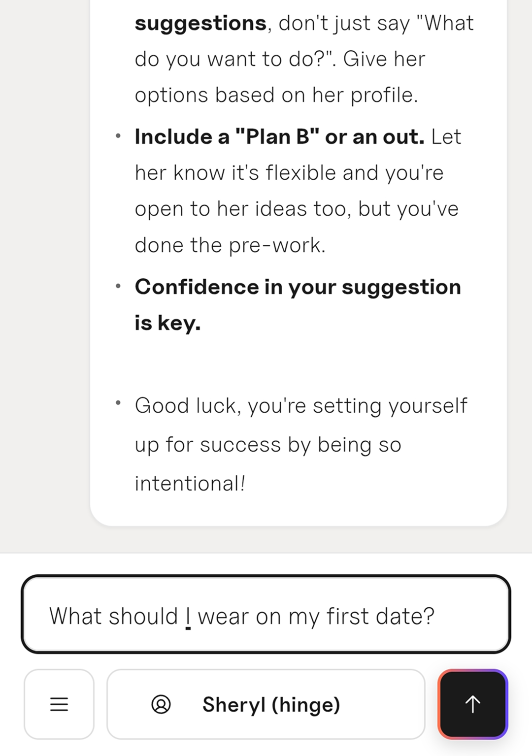Click the Good luck message text
532x756 pixels.
[x=300, y=443]
